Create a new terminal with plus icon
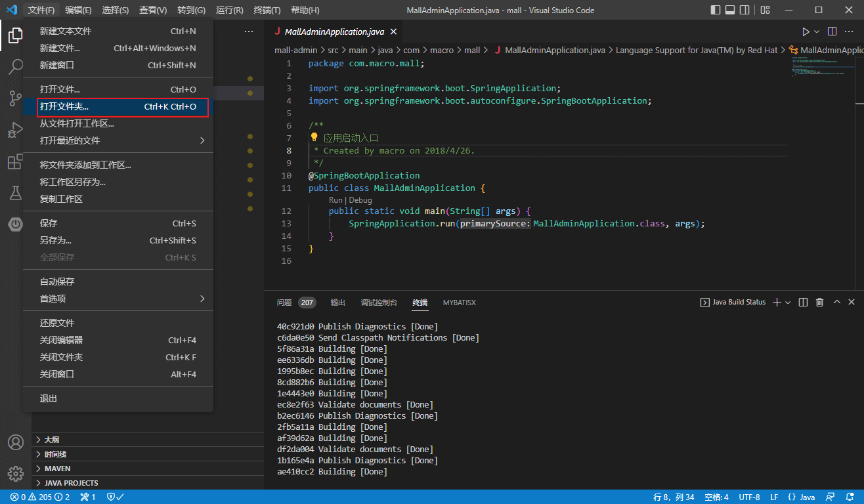Screen dimensions: 864x504 coord(777,302)
